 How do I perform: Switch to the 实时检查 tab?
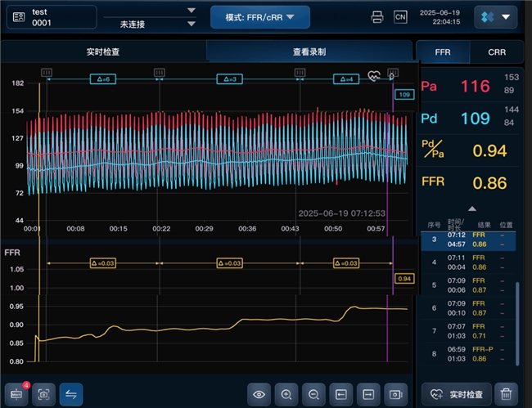[x=104, y=52]
